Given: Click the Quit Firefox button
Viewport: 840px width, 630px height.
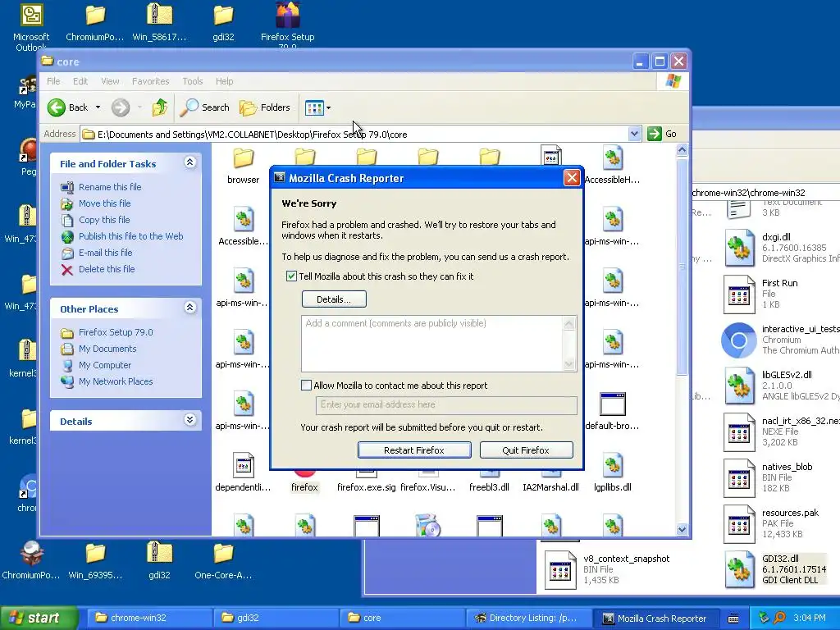Looking at the screenshot, I should point(526,450).
